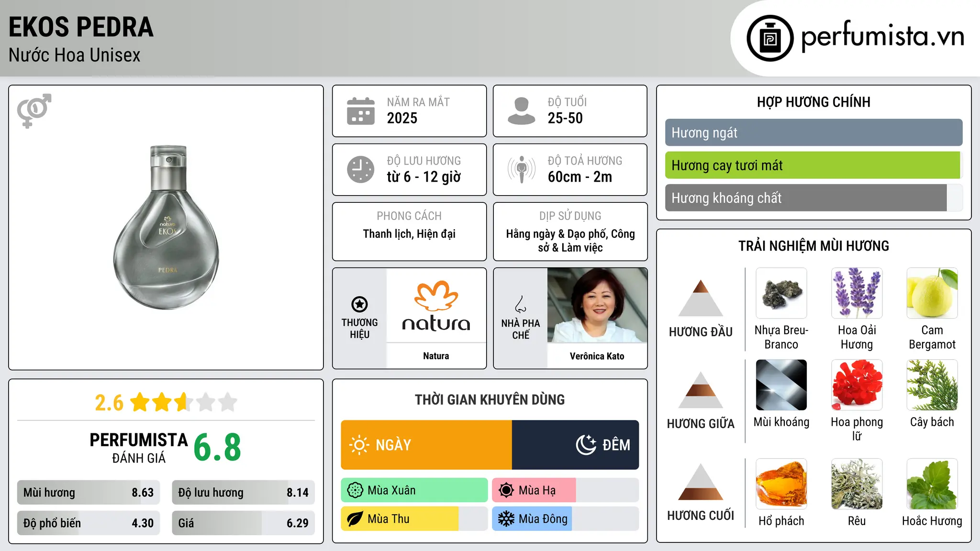Click the Hương giữa pyramid icon
This screenshot has width=980, height=551.
coord(701,390)
